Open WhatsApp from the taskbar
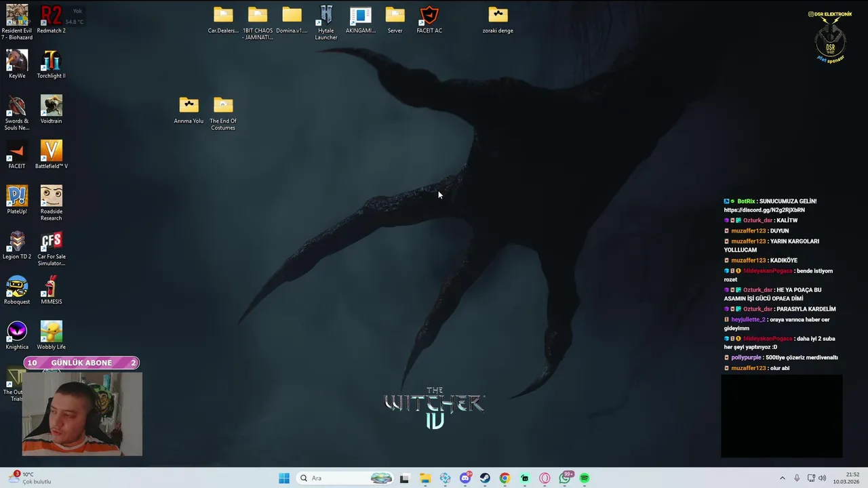The height and width of the screenshot is (488, 868). tap(565, 478)
